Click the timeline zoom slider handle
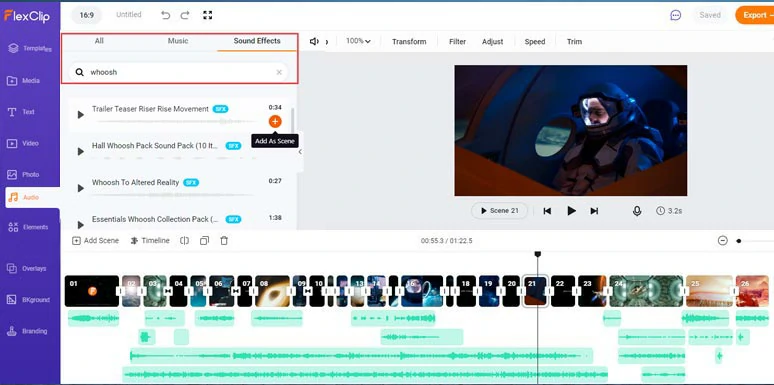 (x=738, y=241)
